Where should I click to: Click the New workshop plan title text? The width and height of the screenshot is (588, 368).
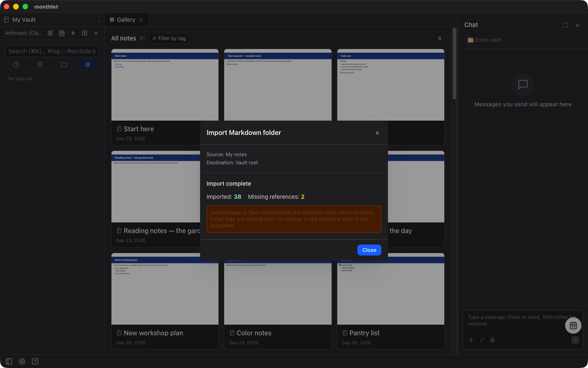click(153, 333)
